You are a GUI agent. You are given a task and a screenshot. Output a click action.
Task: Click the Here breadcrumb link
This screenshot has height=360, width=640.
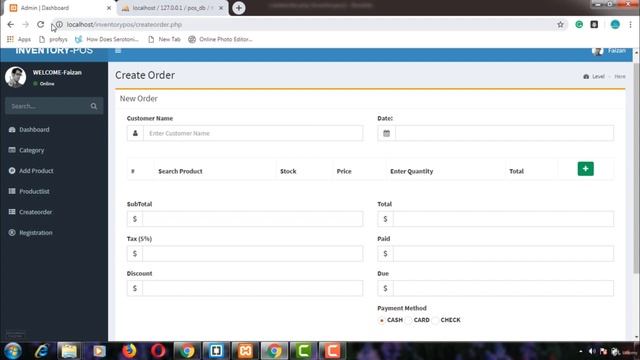[620, 76]
